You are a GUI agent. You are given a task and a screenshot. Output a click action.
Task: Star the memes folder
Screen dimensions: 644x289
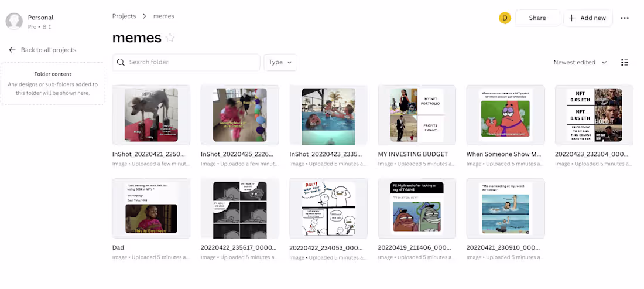(170, 38)
